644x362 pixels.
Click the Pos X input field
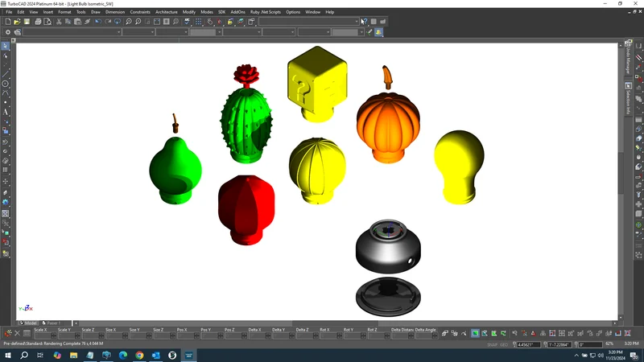coord(188,336)
